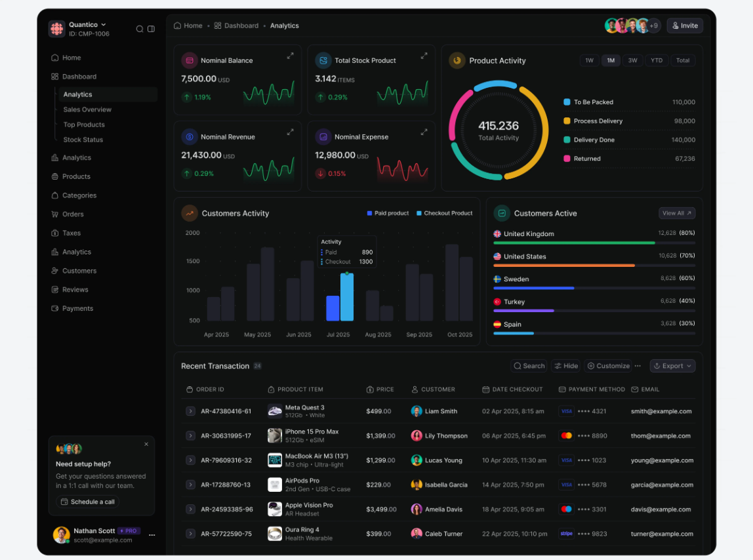The image size is (753, 560).
Task: Close the setup help card
Action: click(146, 444)
